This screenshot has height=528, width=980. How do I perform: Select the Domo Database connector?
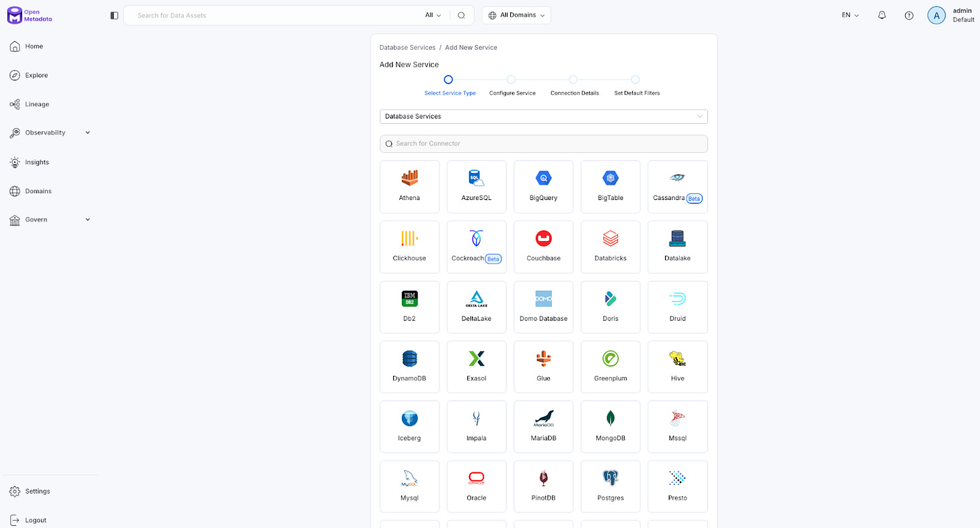(x=543, y=307)
